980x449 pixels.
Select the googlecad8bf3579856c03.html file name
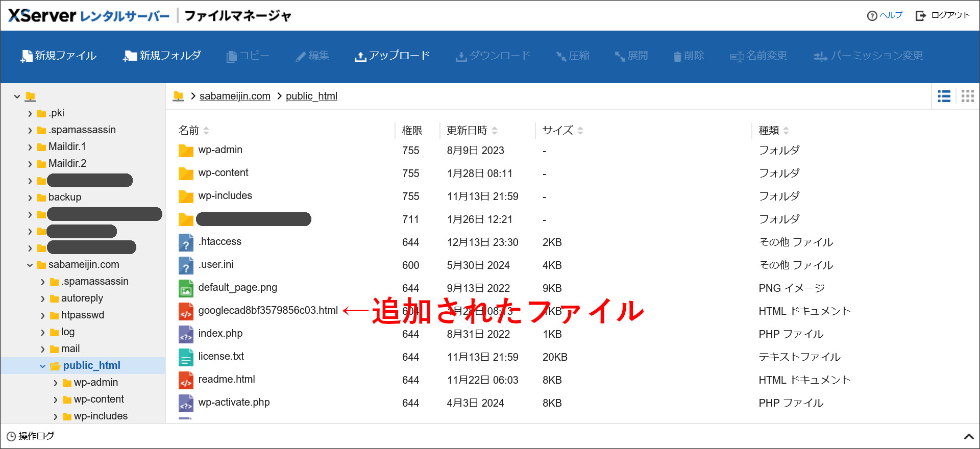tap(268, 310)
